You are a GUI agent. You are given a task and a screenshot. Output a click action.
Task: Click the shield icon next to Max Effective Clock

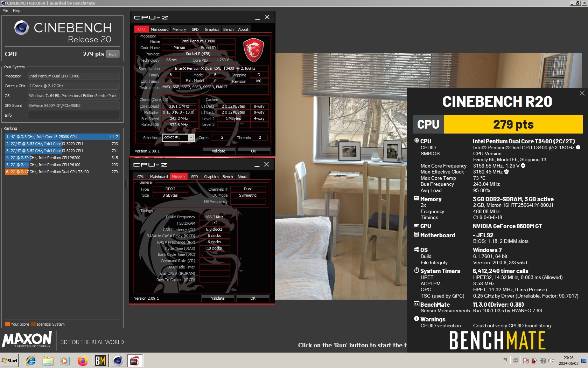pos(506,172)
